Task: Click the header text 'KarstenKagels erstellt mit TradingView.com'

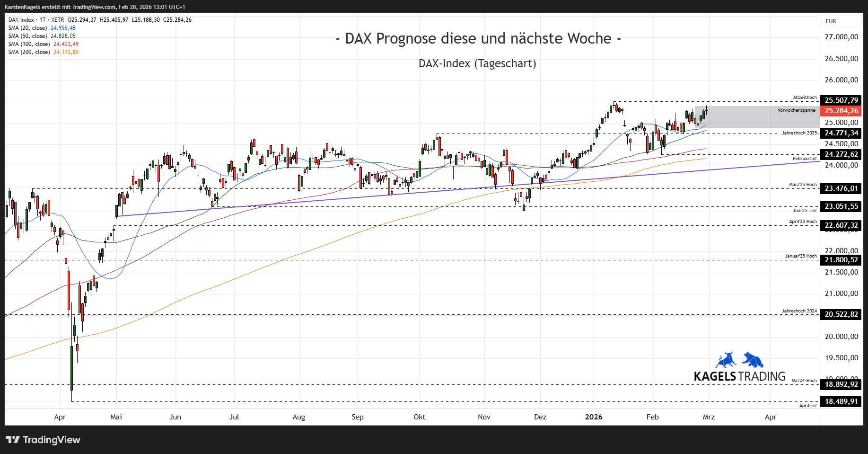Action: point(60,7)
